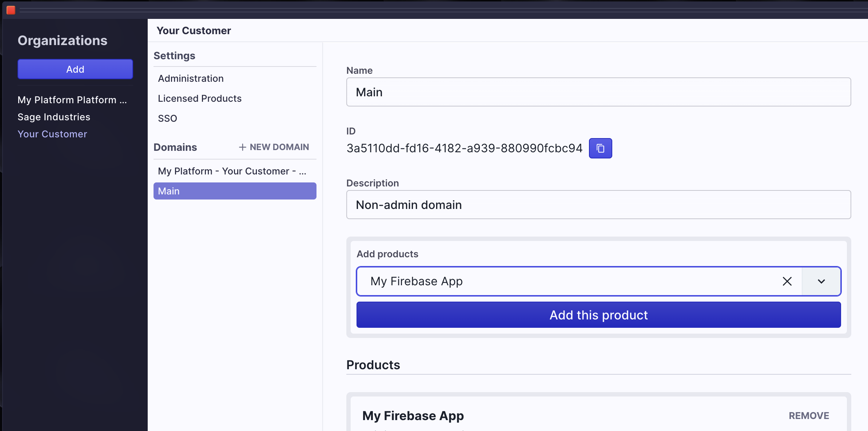
Task: Click inside My Firebase App combo box
Action: click(568, 281)
